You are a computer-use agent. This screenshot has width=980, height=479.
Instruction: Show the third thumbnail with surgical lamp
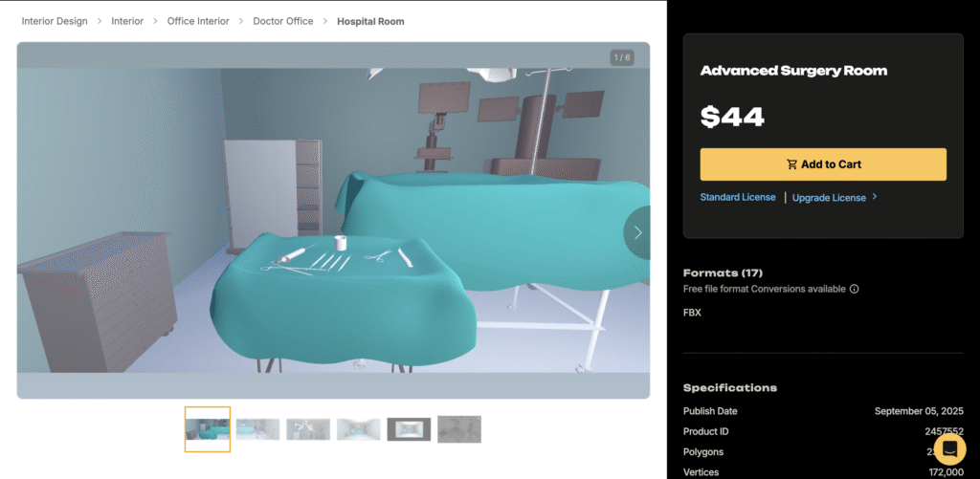pyautogui.click(x=308, y=429)
